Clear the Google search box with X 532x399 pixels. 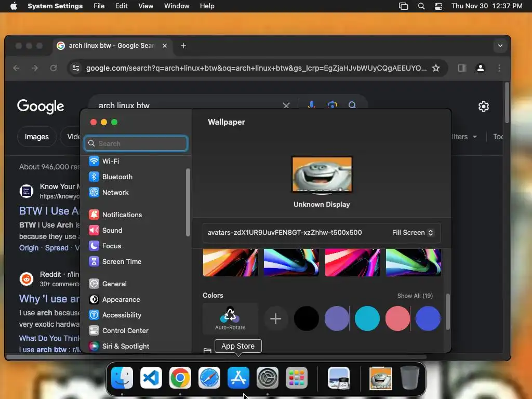tap(286, 105)
